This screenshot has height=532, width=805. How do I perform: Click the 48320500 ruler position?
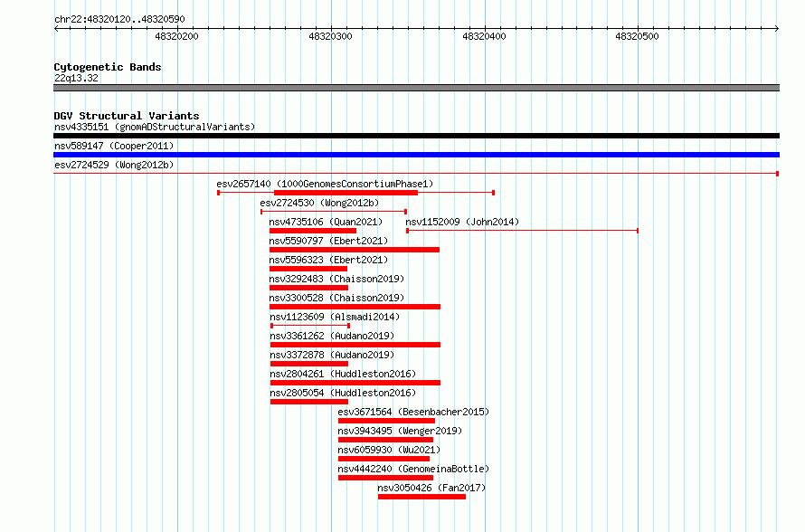tap(637, 36)
